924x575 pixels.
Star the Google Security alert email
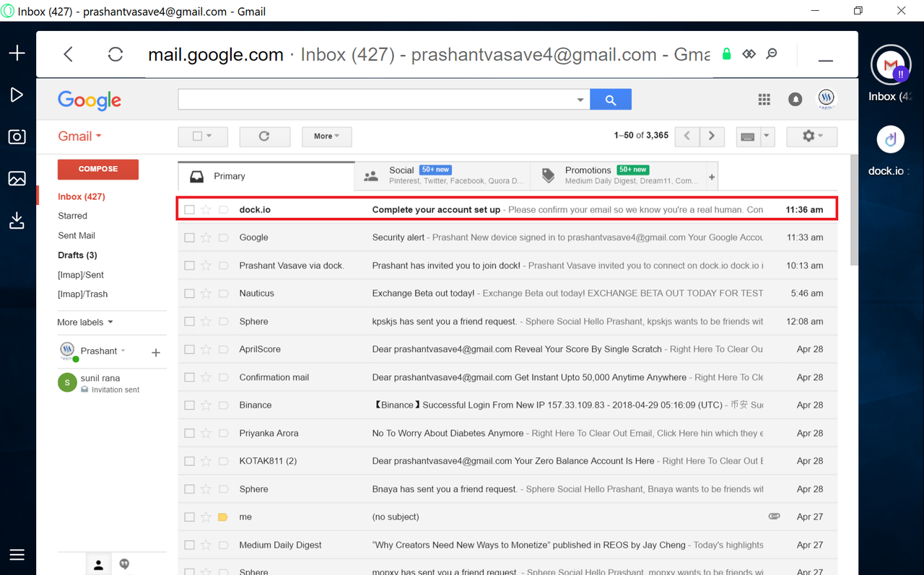click(206, 237)
